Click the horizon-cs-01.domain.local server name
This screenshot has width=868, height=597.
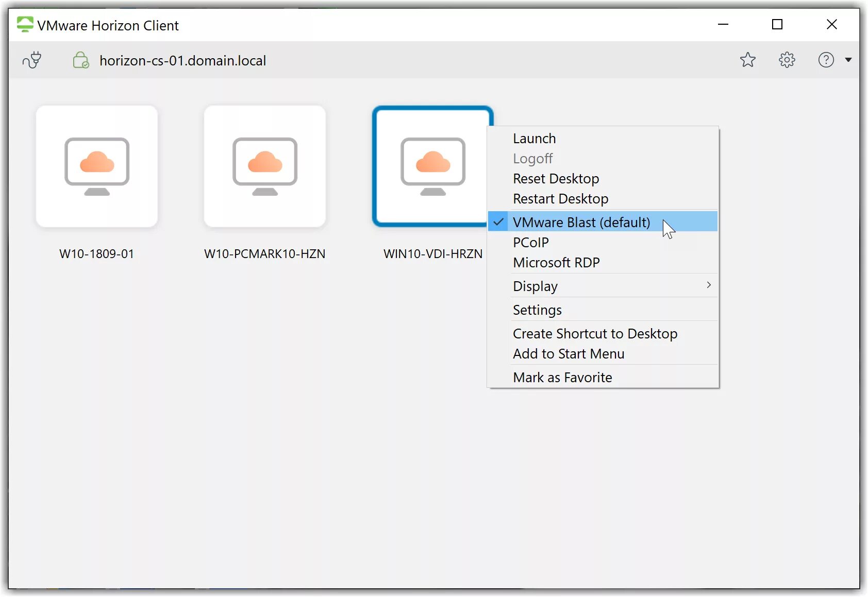click(x=182, y=61)
